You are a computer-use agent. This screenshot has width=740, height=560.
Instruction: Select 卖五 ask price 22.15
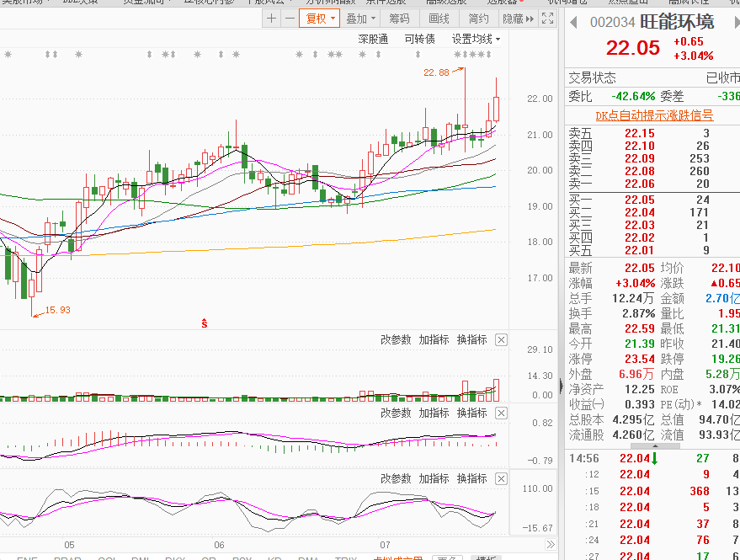(x=640, y=133)
